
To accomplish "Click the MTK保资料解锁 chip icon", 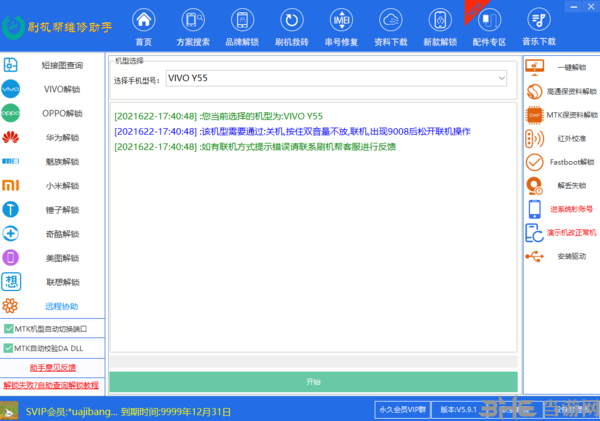I will [535, 115].
